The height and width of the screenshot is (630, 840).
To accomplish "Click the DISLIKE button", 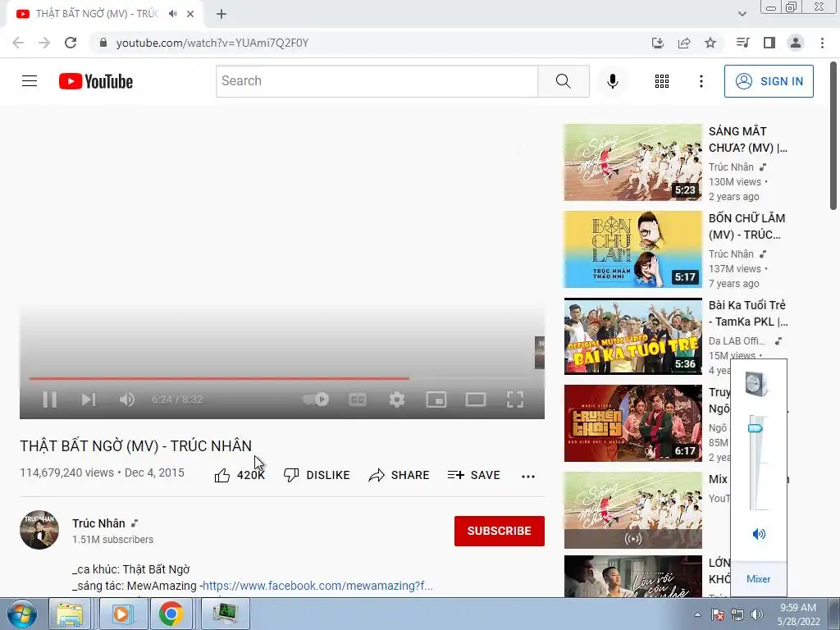I will click(317, 475).
